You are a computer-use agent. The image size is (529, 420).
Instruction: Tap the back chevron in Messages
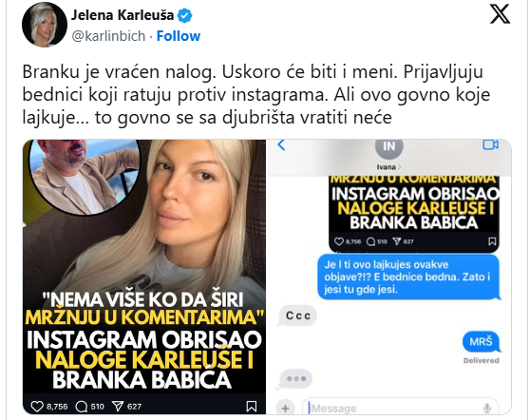(x=281, y=145)
